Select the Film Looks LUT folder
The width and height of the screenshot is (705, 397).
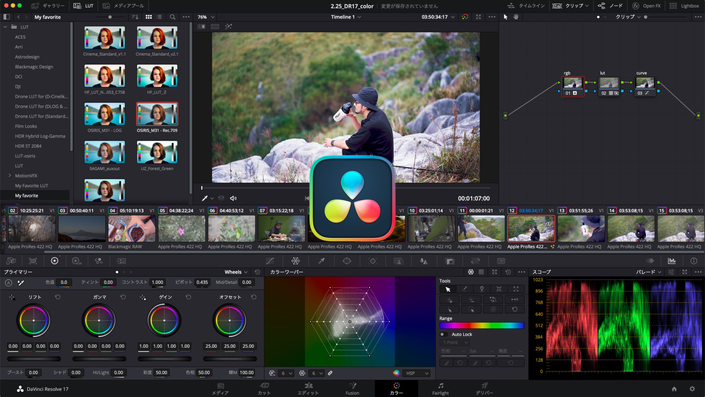point(26,126)
